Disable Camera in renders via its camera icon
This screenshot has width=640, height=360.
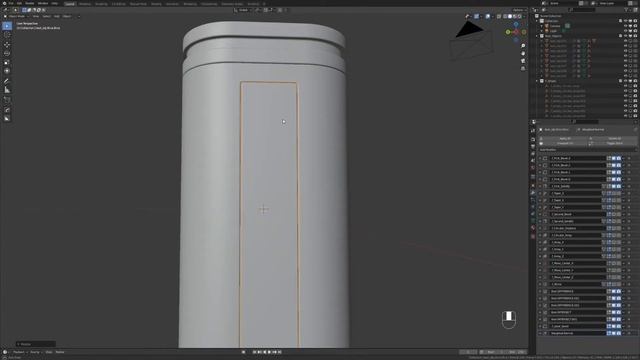(635, 26)
